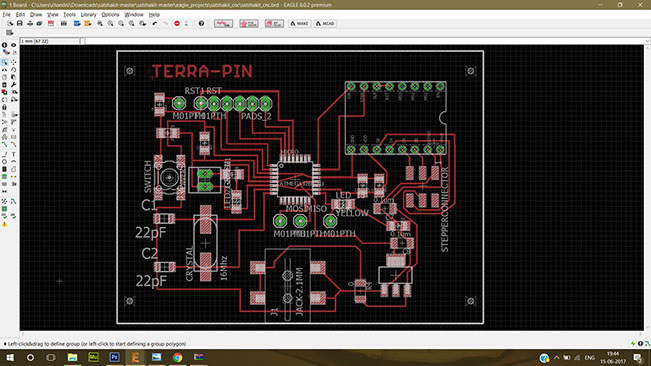
Task: Open the Library menu
Action: pyautogui.click(x=88, y=15)
